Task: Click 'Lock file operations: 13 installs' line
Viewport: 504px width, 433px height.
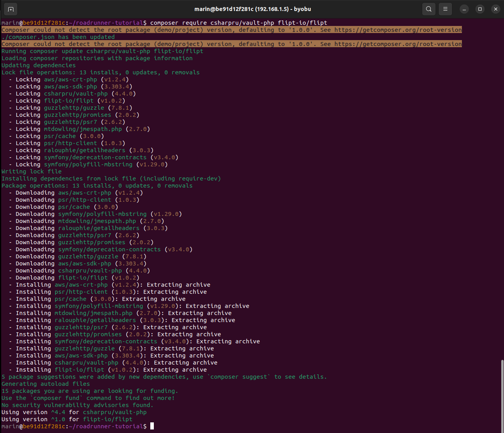Action: coord(101,72)
